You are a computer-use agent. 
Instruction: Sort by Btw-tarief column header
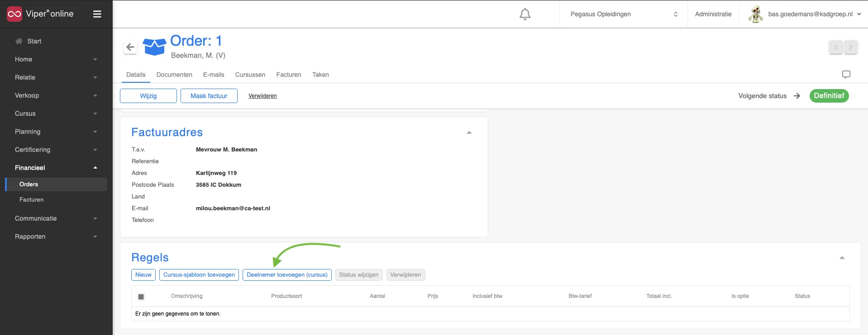click(580, 296)
